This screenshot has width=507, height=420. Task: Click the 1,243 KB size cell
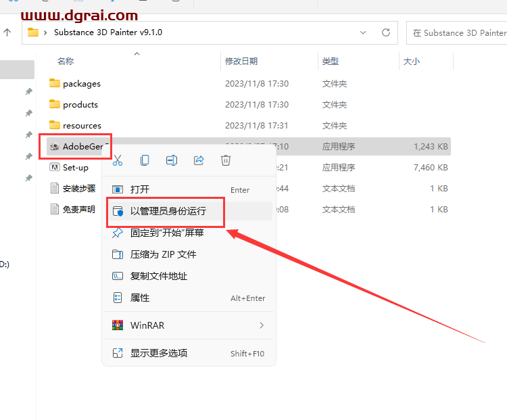pos(431,146)
